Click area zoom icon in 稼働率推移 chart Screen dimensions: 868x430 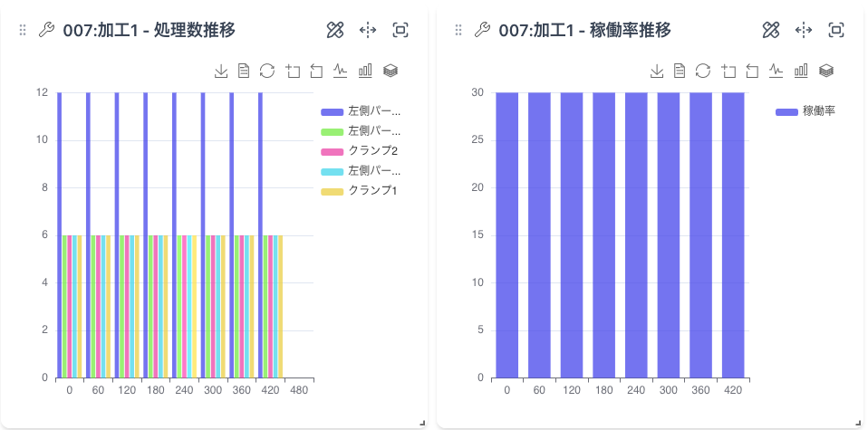[728, 71]
